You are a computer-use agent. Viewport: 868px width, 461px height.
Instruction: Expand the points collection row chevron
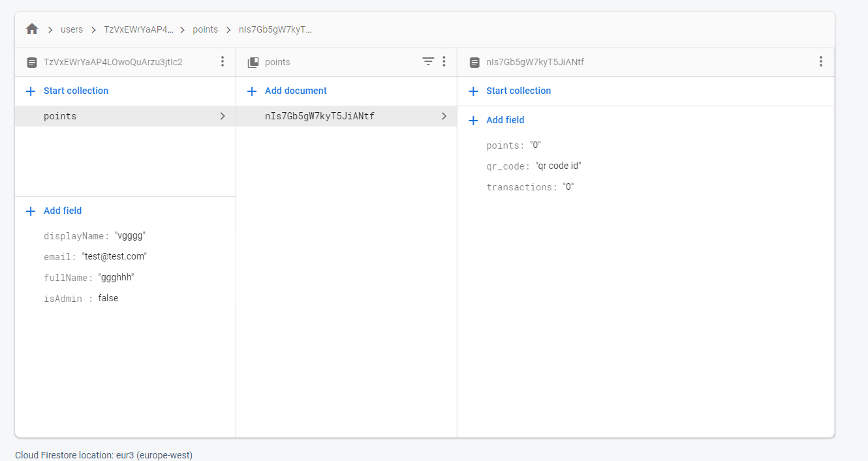223,116
